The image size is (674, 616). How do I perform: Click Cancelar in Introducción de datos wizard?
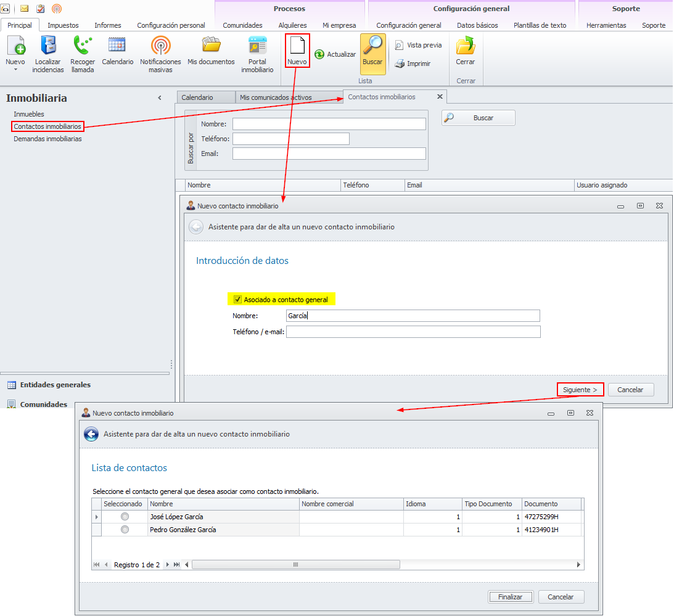631,390
